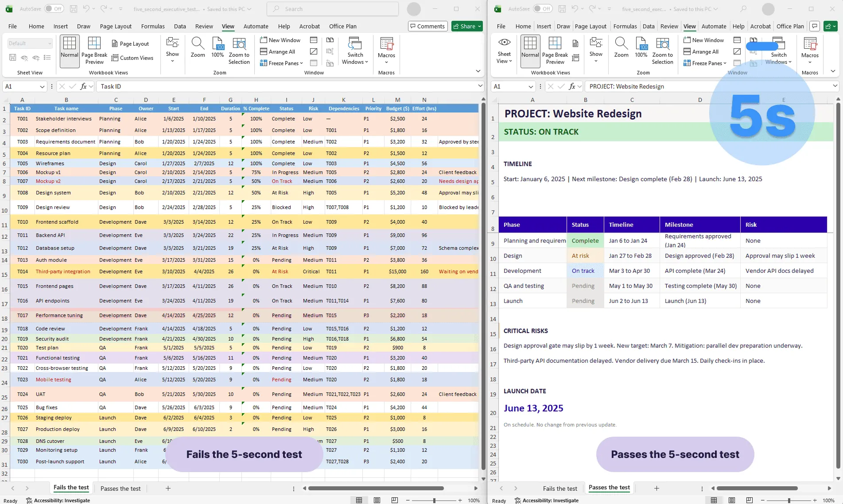Add a new sheet with the plus button
Screen dimensions: 843x504
point(168,488)
